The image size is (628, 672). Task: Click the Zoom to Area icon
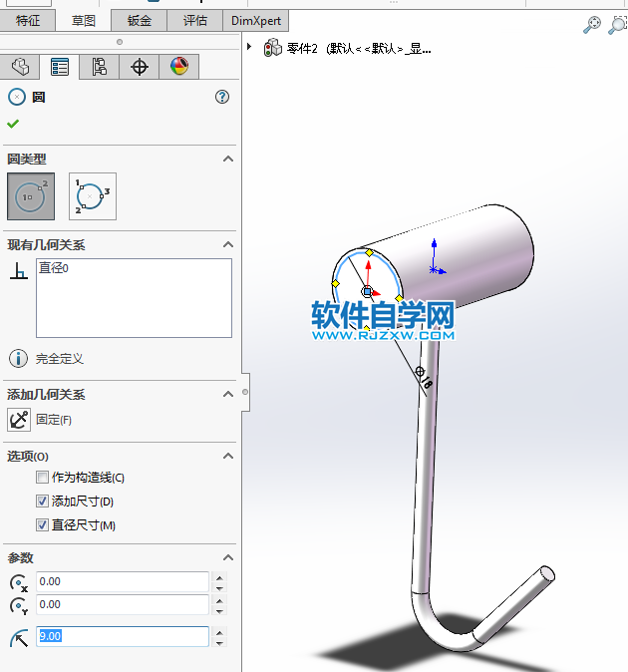617,25
